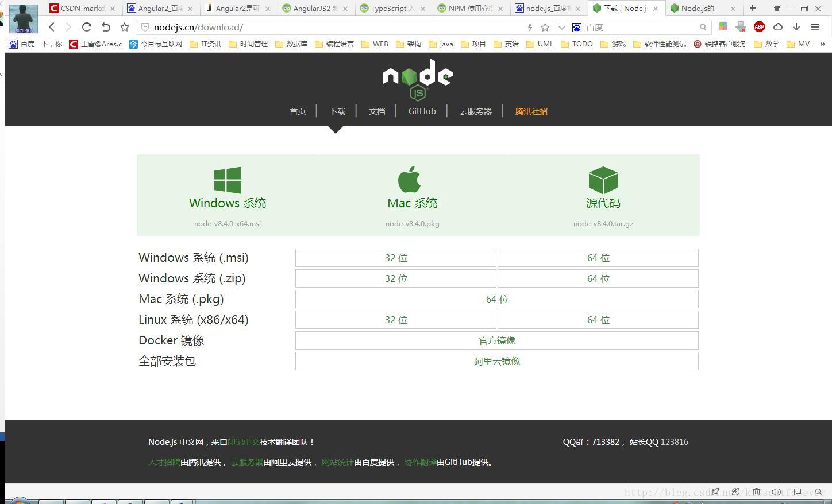Image resolution: width=832 pixels, height=504 pixels.
Task: Click the Baidu search engine paw icon
Action: [x=577, y=27]
